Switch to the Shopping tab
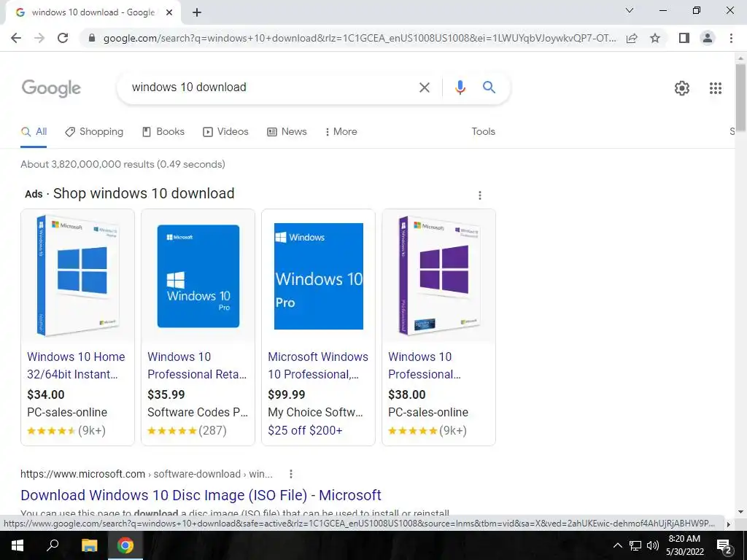 pyautogui.click(x=94, y=132)
